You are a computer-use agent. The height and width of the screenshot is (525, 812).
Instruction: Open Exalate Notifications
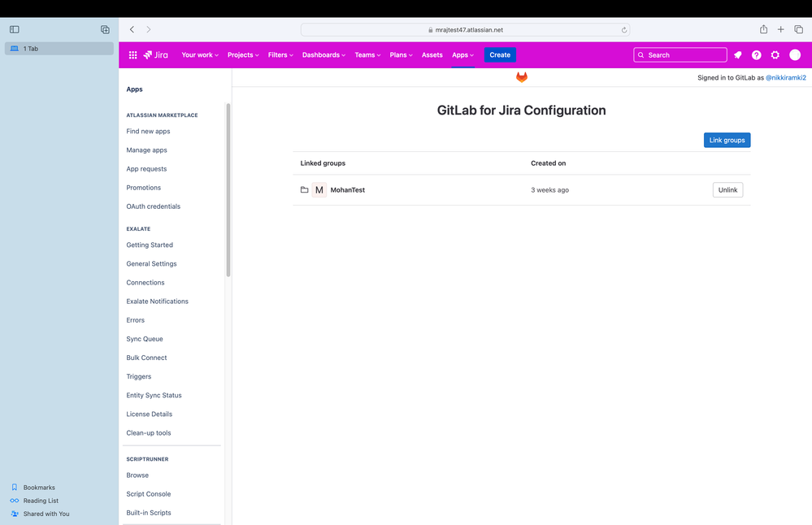point(158,302)
